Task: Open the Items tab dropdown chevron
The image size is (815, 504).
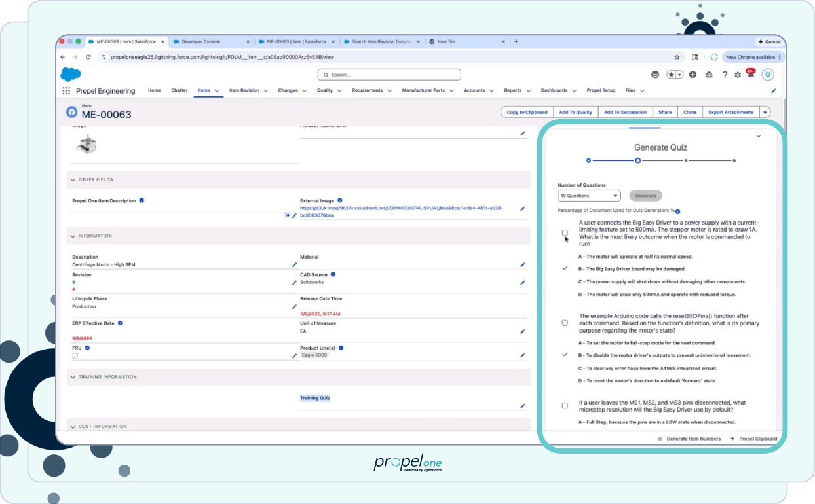Action: pos(218,91)
